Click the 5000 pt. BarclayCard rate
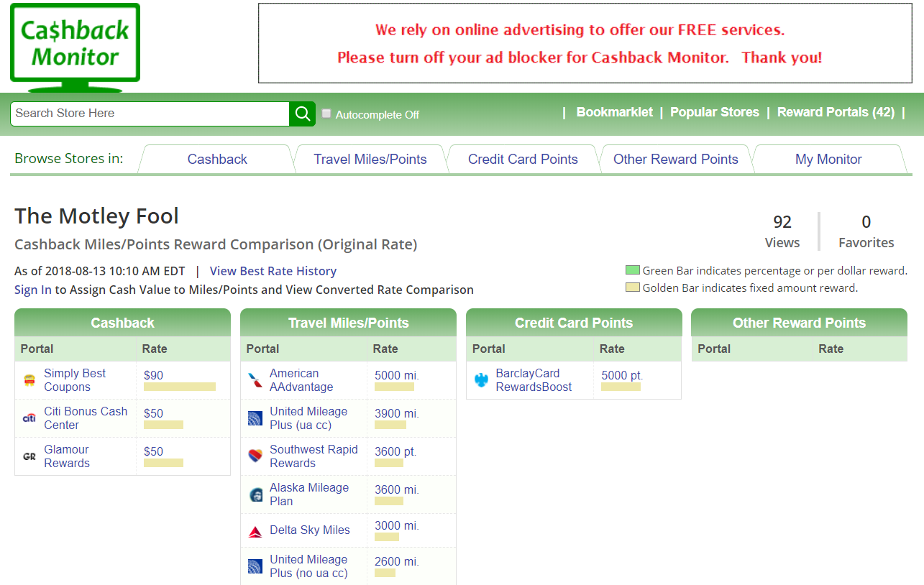 coord(622,375)
